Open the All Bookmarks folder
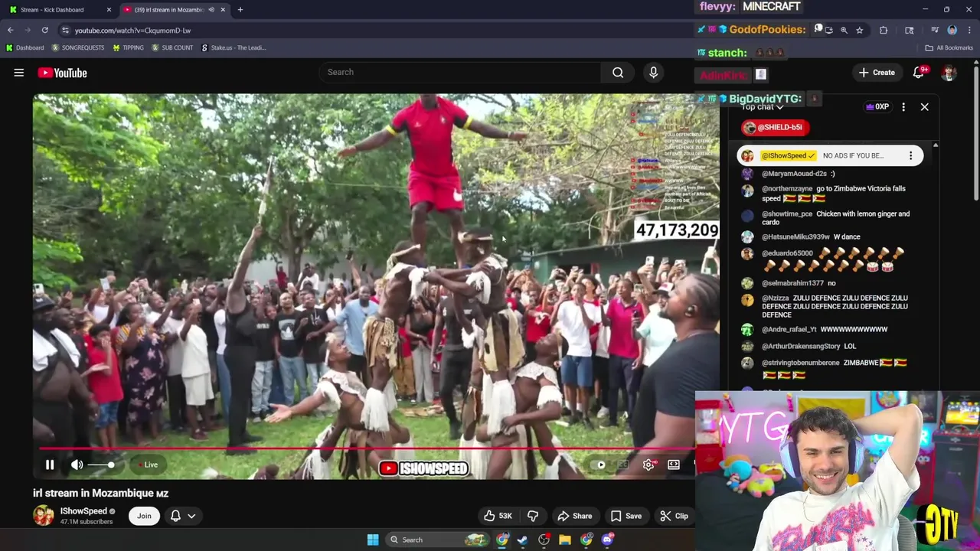 (x=949, y=47)
